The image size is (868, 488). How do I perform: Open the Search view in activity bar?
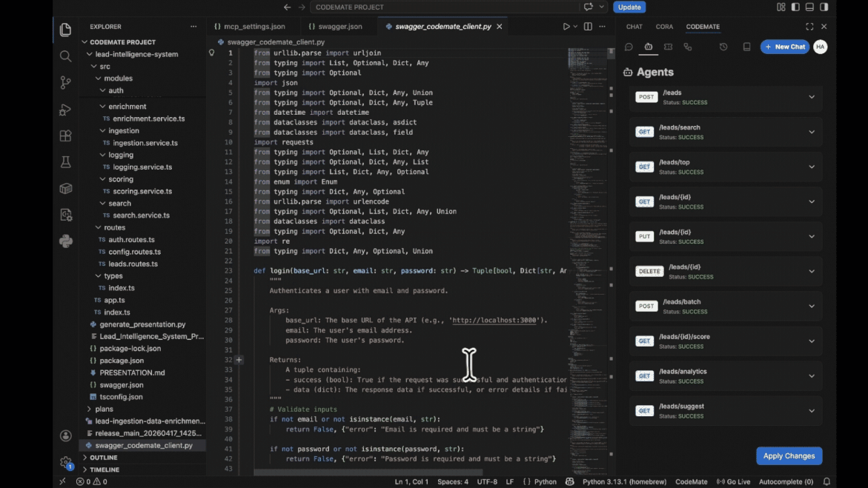coord(65,56)
